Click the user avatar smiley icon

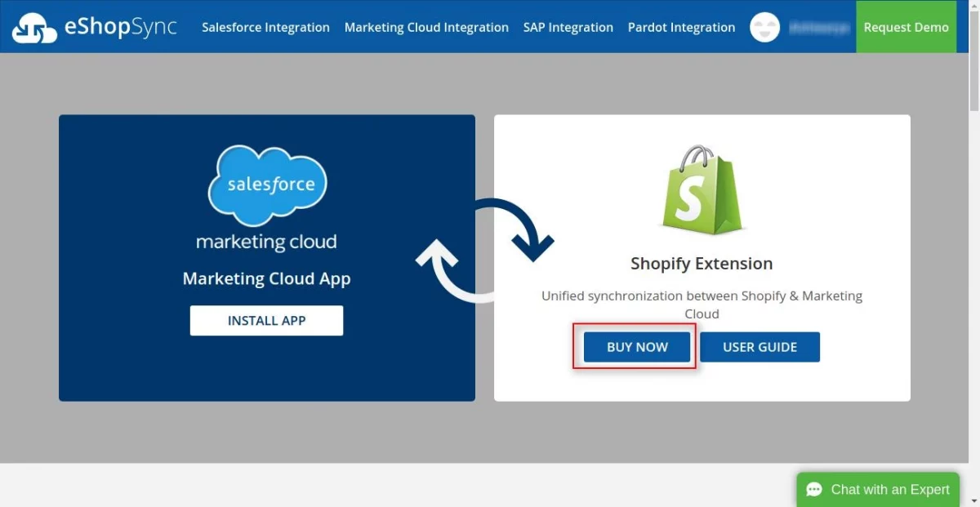(x=765, y=27)
